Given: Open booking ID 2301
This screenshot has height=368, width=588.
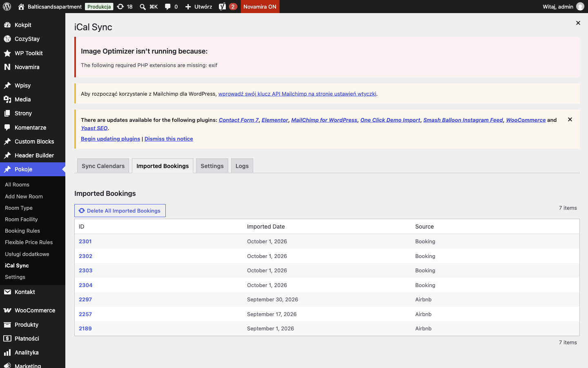Looking at the screenshot, I should click(x=85, y=241).
